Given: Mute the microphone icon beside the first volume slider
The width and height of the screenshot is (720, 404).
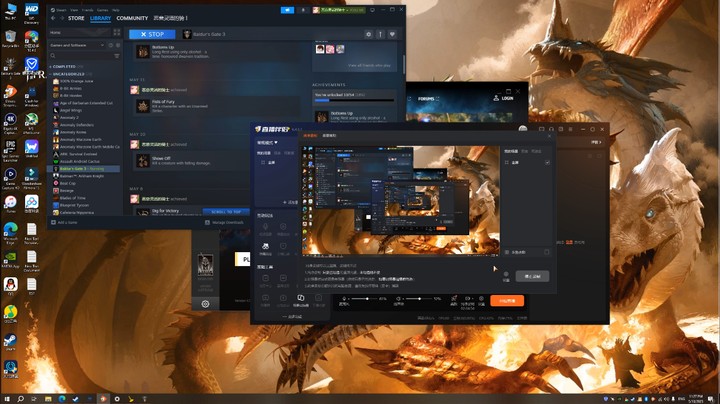Looking at the screenshot, I should [x=344, y=298].
